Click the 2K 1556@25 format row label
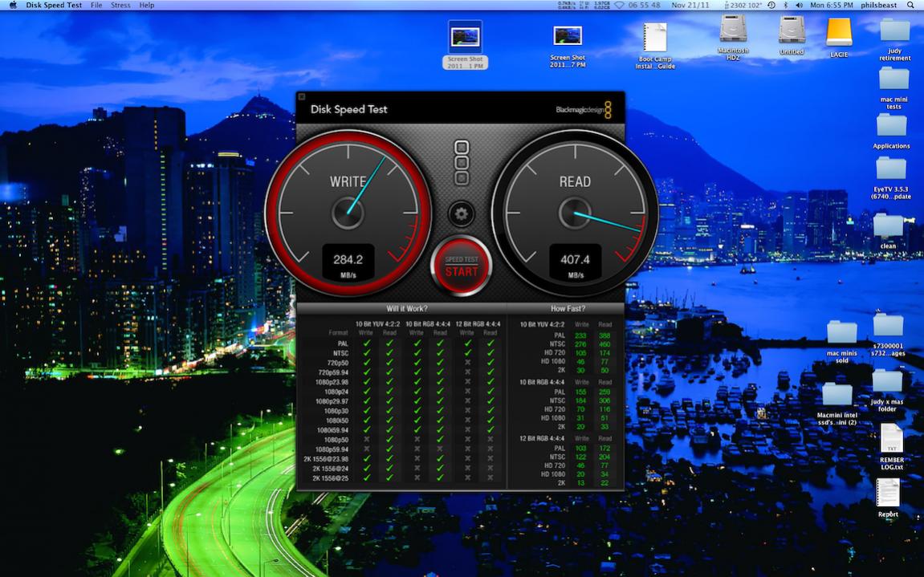The width and height of the screenshot is (924, 577). (x=330, y=478)
